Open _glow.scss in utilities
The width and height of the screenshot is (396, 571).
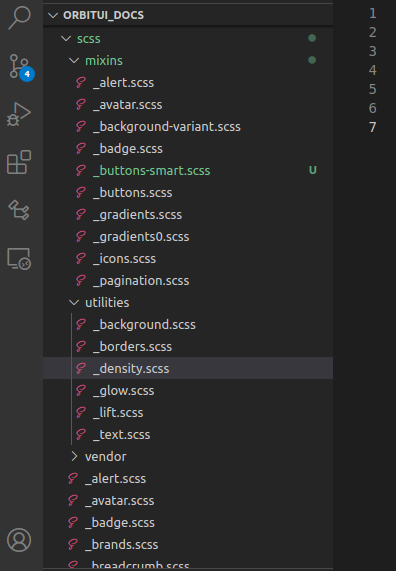point(188,391)
